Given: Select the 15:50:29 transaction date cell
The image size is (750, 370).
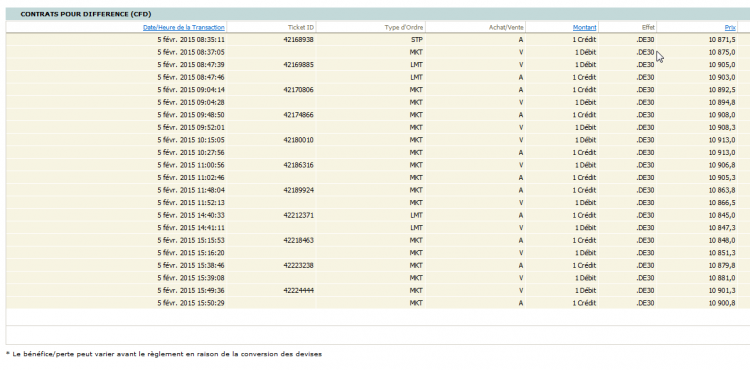Looking at the screenshot, I should point(191,303).
